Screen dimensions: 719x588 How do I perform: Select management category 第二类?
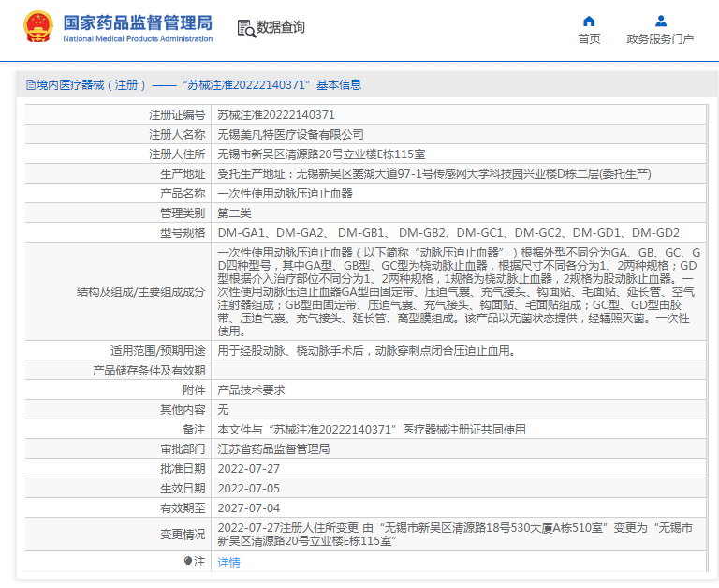[234, 213]
